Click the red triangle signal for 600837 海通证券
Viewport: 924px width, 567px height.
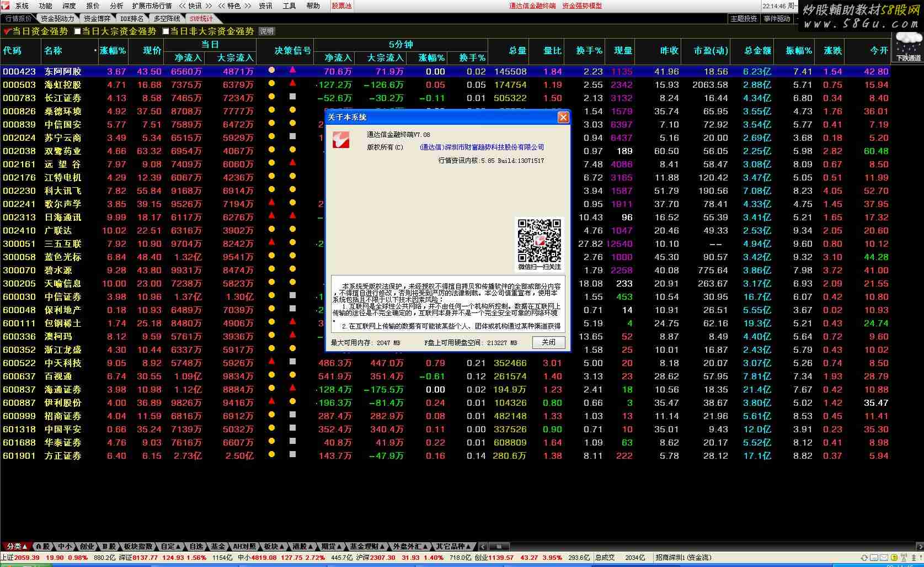point(292,388)
